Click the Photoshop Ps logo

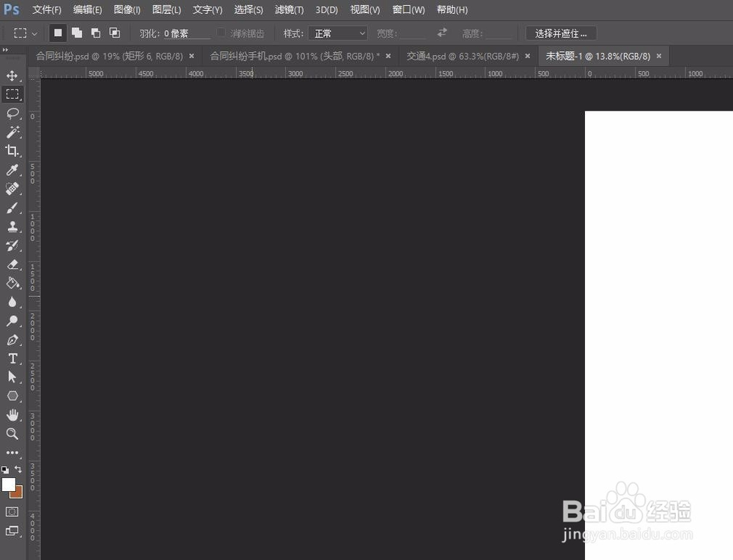point(11,10)
